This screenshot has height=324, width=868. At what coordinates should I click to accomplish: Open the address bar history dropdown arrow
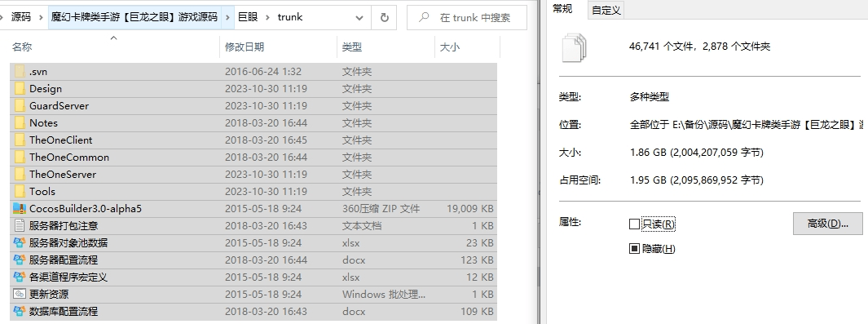tap(359, 18)
